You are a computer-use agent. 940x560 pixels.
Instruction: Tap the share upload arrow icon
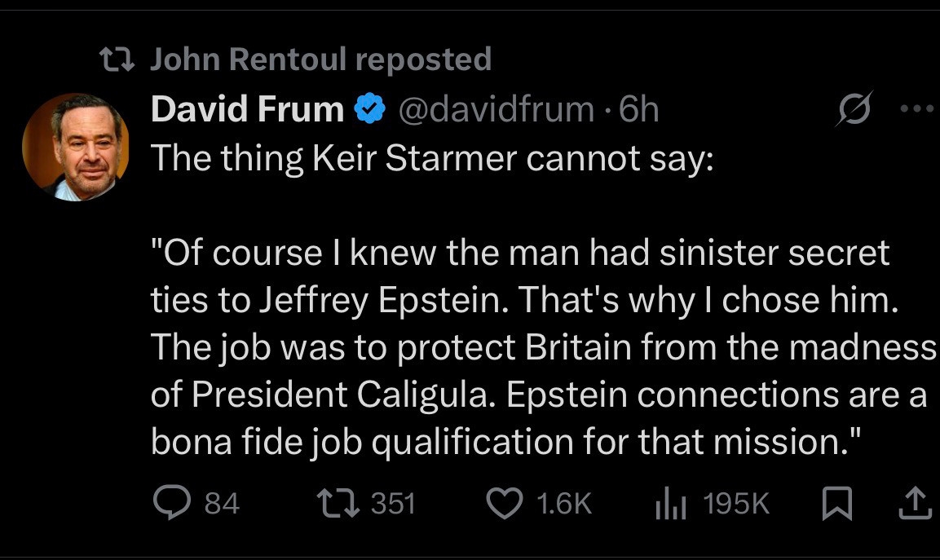(x=913, y=503)
